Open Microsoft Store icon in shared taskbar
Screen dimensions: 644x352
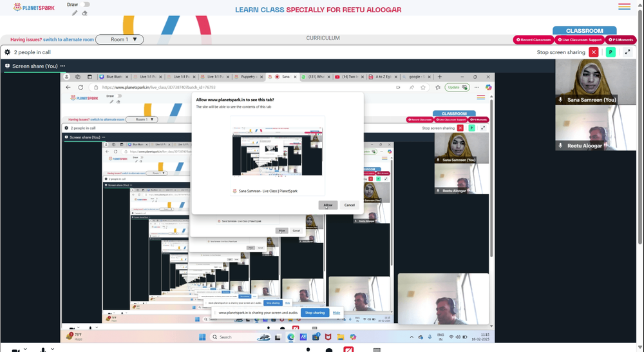[316, 337]
